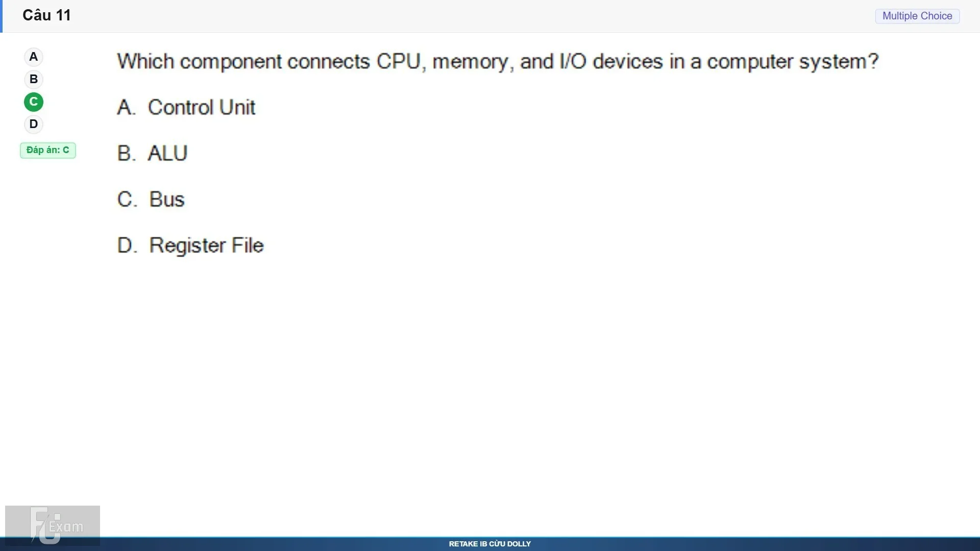Click the 'B.' letter before ALU
Image resolution: width=980 pixels, height=551 pixels.
tap(126, 153)
